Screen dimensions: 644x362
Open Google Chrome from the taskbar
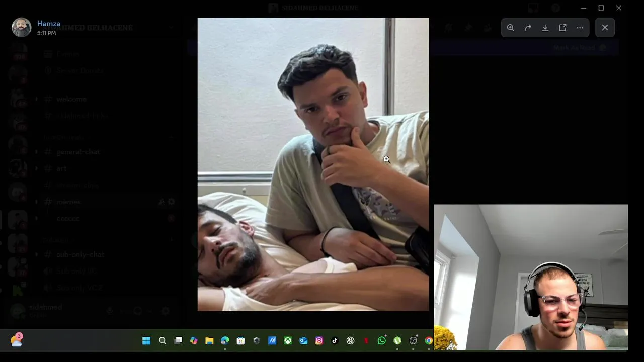pyautogui.click(x=429, y=341)
